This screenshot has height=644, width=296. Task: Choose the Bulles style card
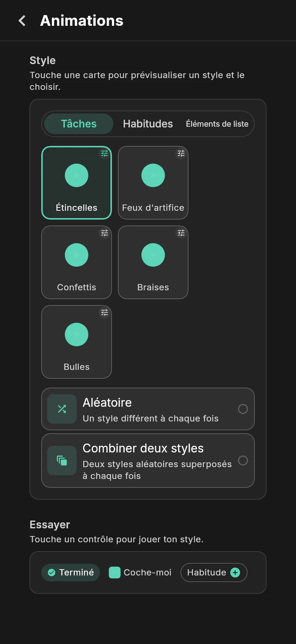point(77,342)
